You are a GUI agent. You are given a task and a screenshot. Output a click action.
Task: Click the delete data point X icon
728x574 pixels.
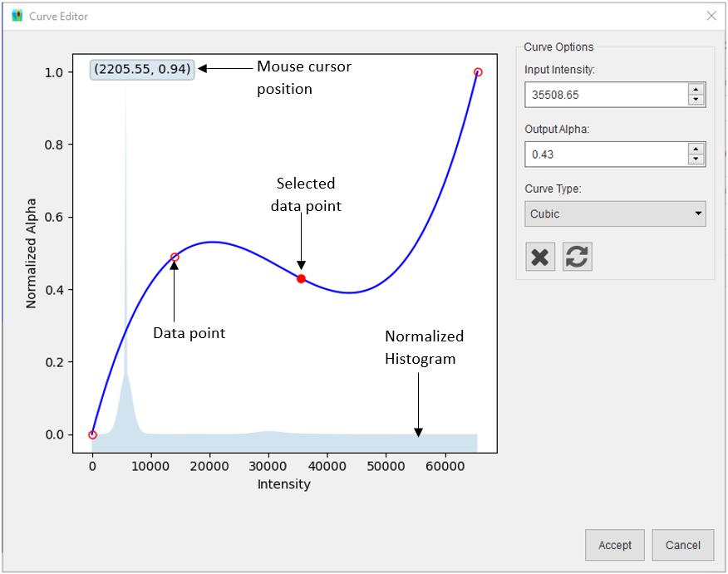tap(540, 257)
